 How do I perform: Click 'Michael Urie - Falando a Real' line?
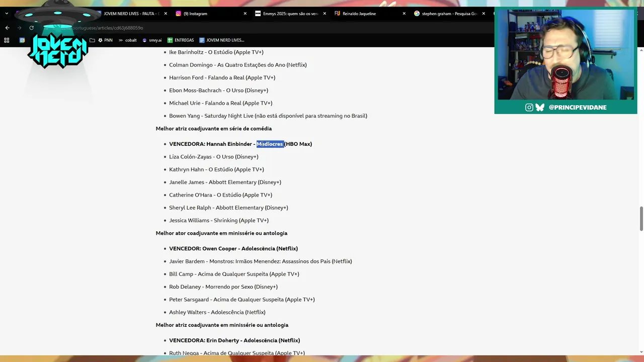click(x=221, y=103)
